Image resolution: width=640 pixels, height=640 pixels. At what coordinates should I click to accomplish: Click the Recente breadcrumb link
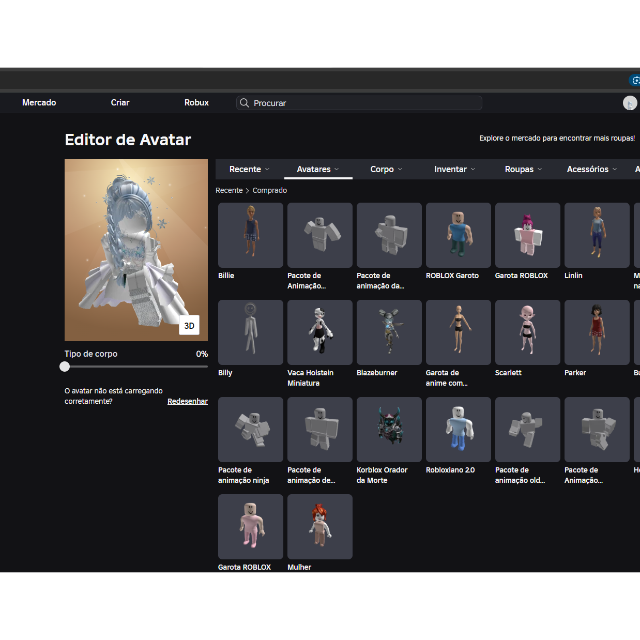[229, 190]
